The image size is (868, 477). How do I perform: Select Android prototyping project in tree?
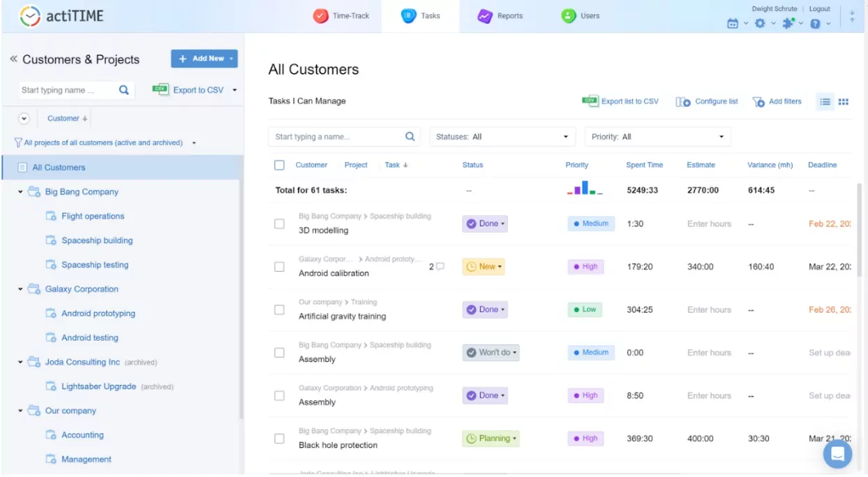click(98, 314)
